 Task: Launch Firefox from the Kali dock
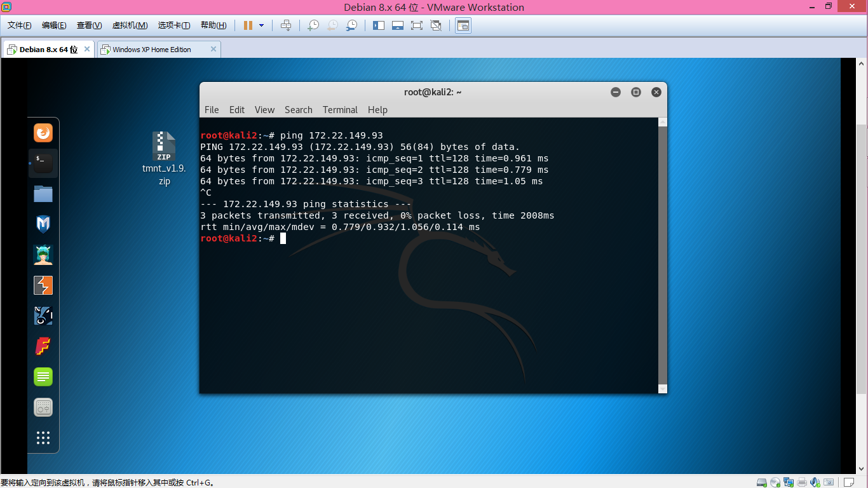(x=43, y=133)
